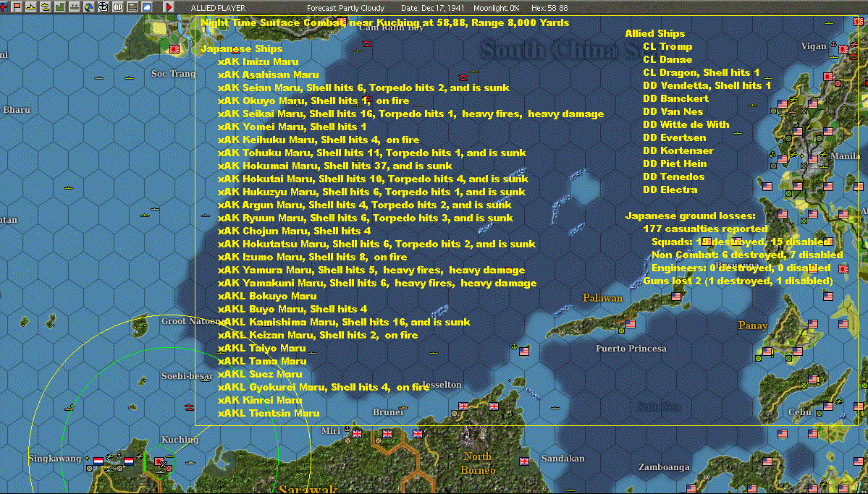Click the red play arrow to continue
The image size is (868, 494).
(x=168, y=7)
